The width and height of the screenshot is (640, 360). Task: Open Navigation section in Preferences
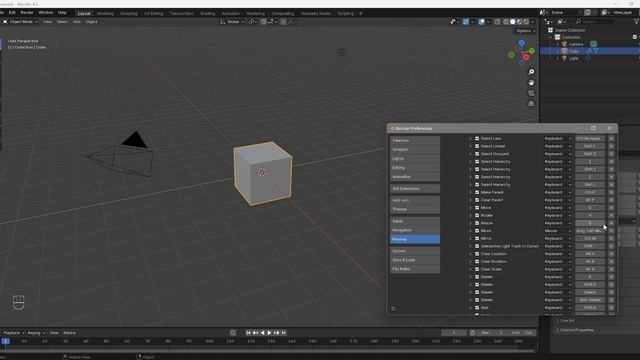tap(415, 230)
